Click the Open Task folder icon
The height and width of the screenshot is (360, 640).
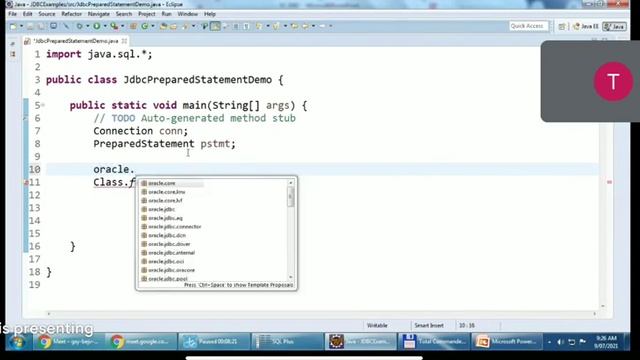173,26
